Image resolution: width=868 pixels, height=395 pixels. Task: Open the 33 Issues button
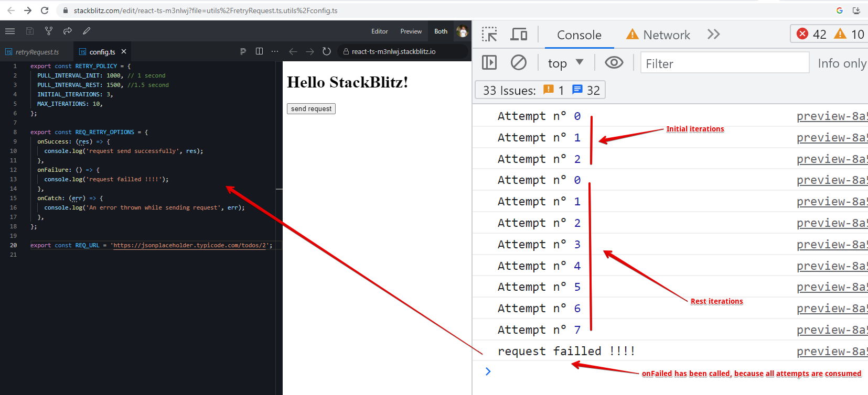point(541,90)
